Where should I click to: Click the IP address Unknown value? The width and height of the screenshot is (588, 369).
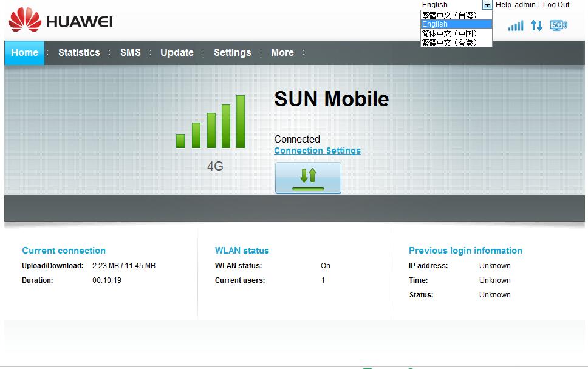(495, 266)
